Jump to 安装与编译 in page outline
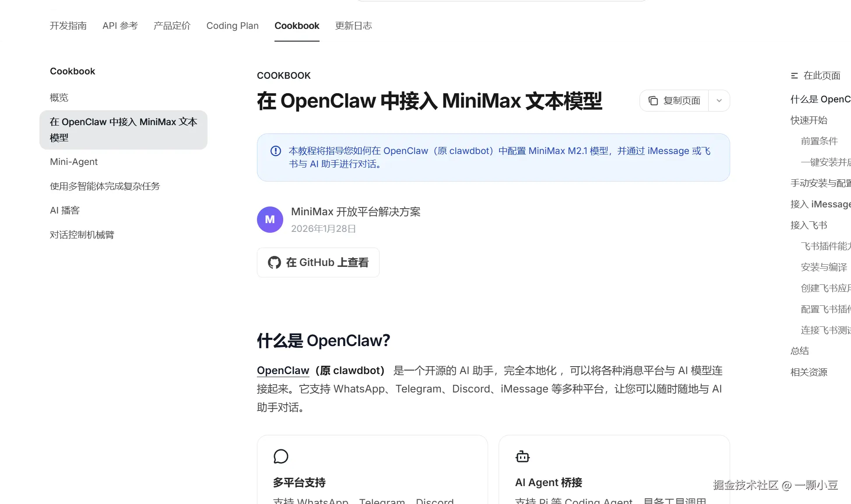This screenshot has width=851, height=504. coord(824,267)
